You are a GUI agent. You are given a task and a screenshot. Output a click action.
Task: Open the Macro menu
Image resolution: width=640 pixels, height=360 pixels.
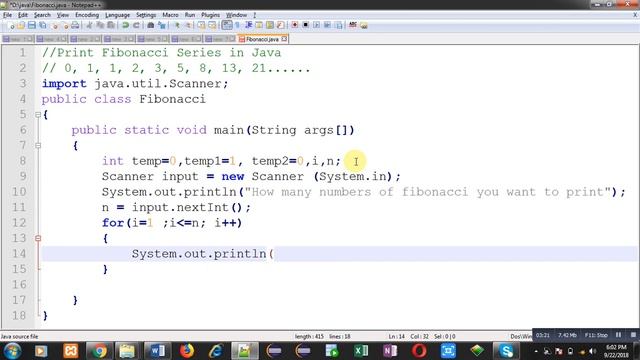click(170, 15)
